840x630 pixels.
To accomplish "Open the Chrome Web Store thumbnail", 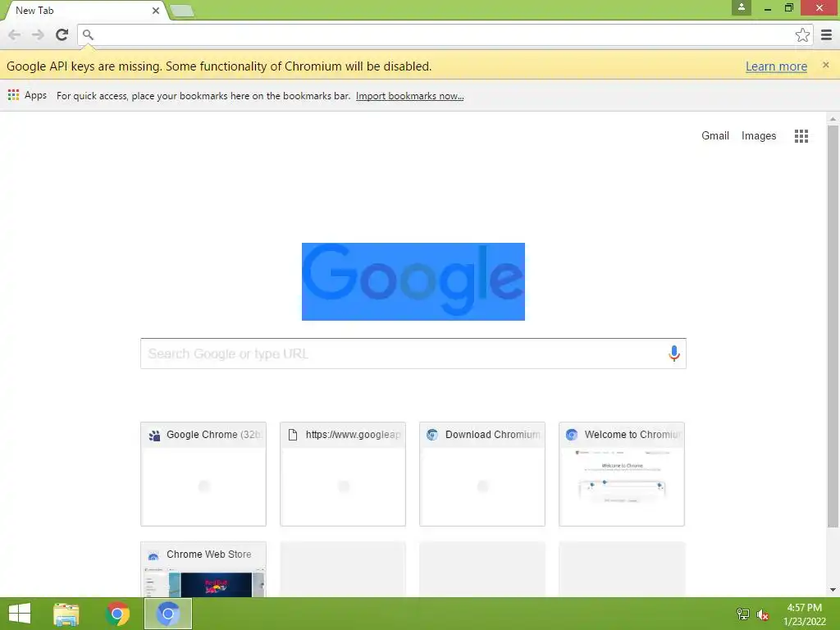I will pos(203,569).
